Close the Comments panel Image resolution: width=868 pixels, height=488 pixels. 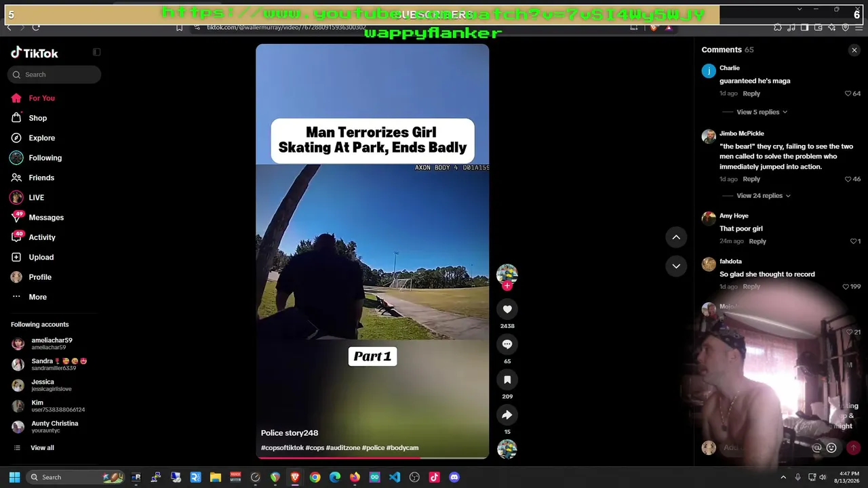pyautogui.click(x=854, y=50)
